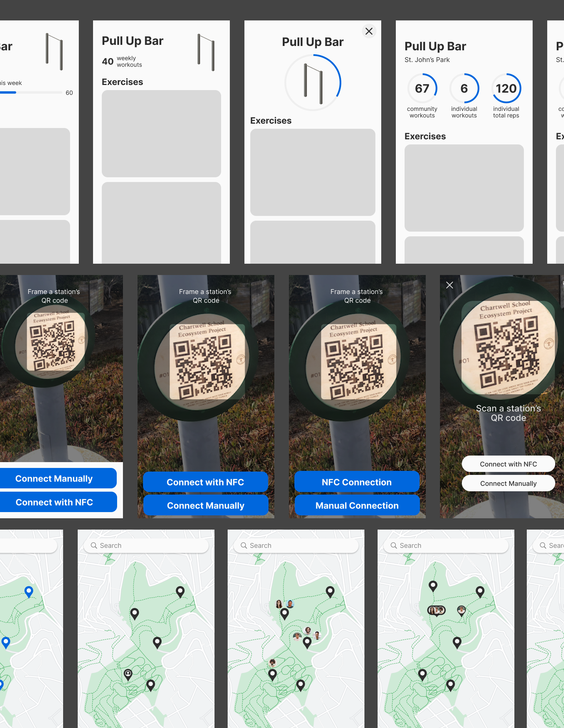Close the Scan a station's QR code screen

click(x=450, y=285)
